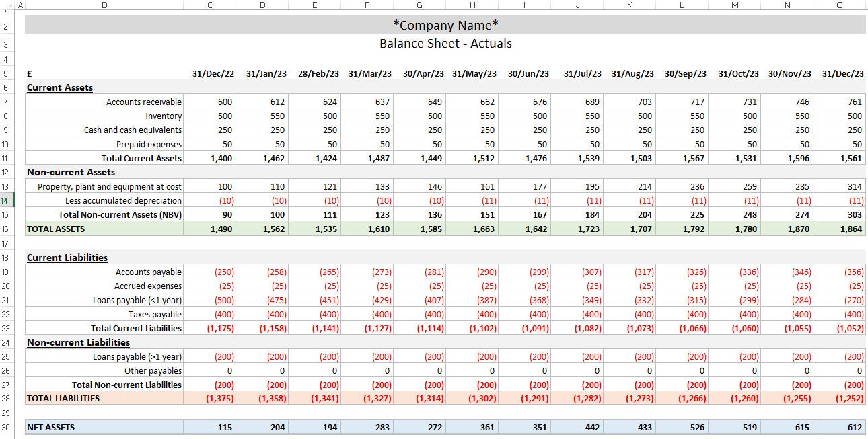The height and width of the screenshot is (439, 868).
Task: Select the 31/Dec/22 date header cell
Action: point(212,73)
